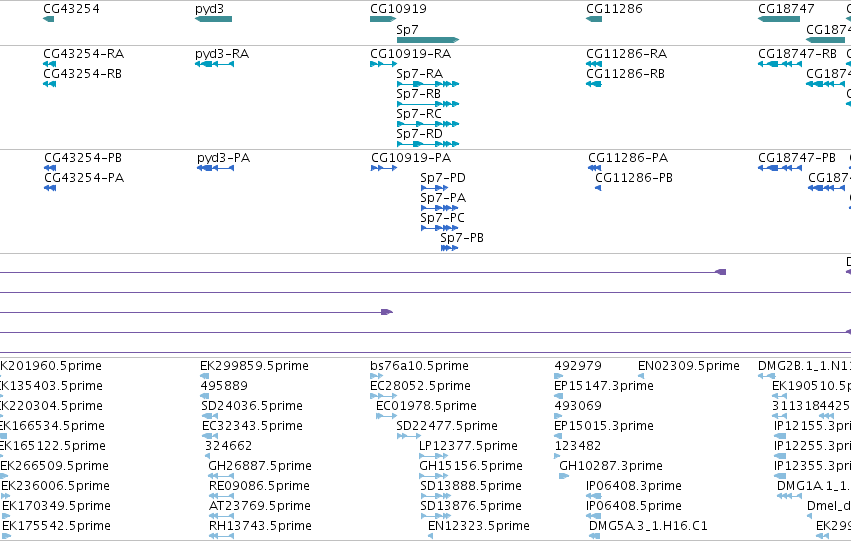
Task: Open EST GH10287.3prime
Action: tap(564, 476)
